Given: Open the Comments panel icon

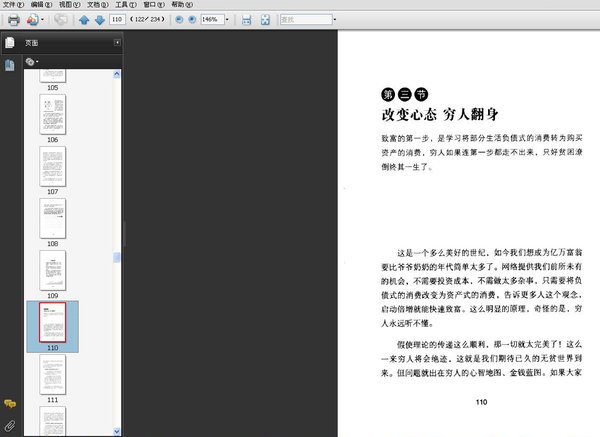Looking at the screenshot, I should pyautogui.click(x=10, y=403).
